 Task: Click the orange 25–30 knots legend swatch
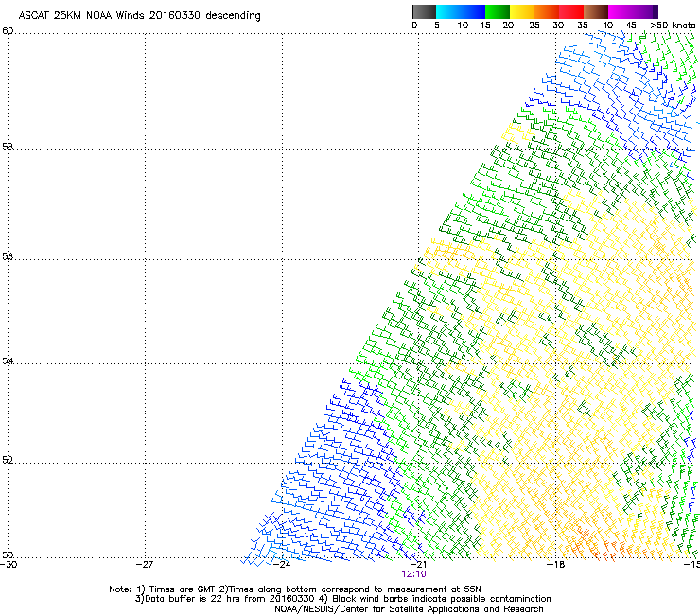(547, 11)
